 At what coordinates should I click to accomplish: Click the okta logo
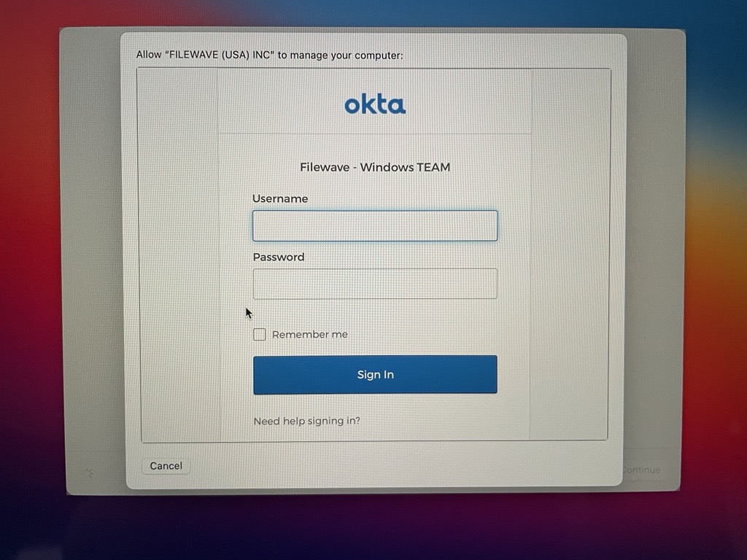click(375, 105)
